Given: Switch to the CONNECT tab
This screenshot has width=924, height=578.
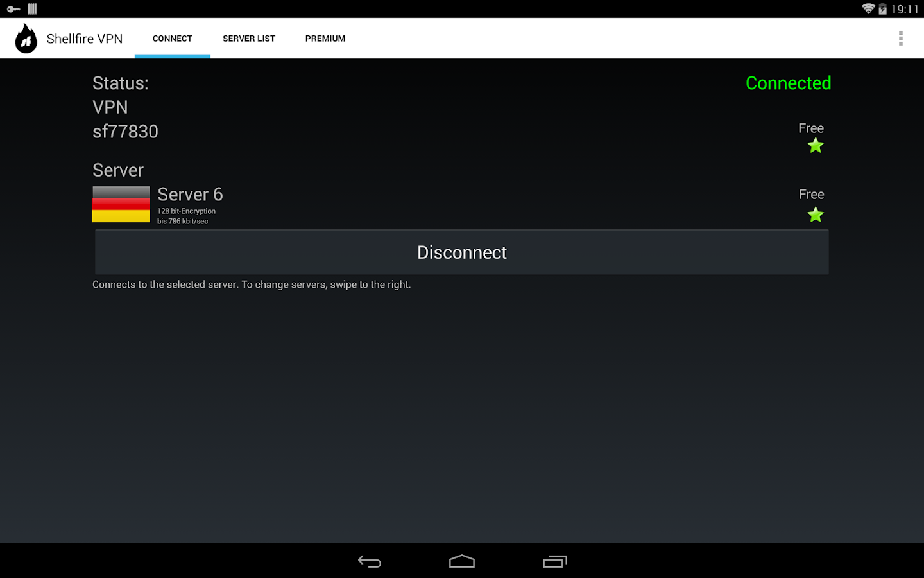Looking at the screenshot, I should coord(173,39).
